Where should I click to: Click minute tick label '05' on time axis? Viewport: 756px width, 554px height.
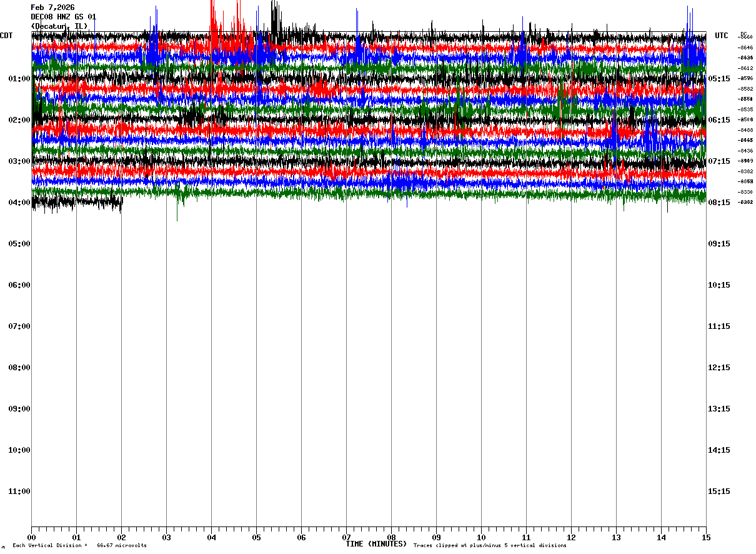coord(256,537)
